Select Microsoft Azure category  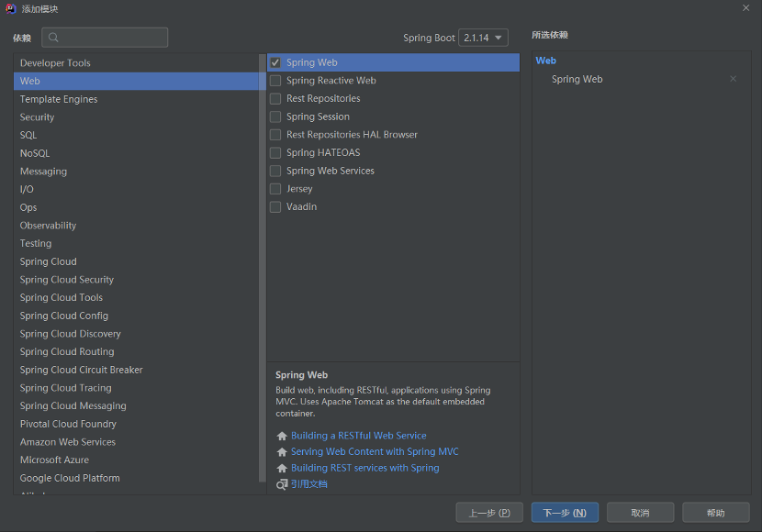(137, 460)
